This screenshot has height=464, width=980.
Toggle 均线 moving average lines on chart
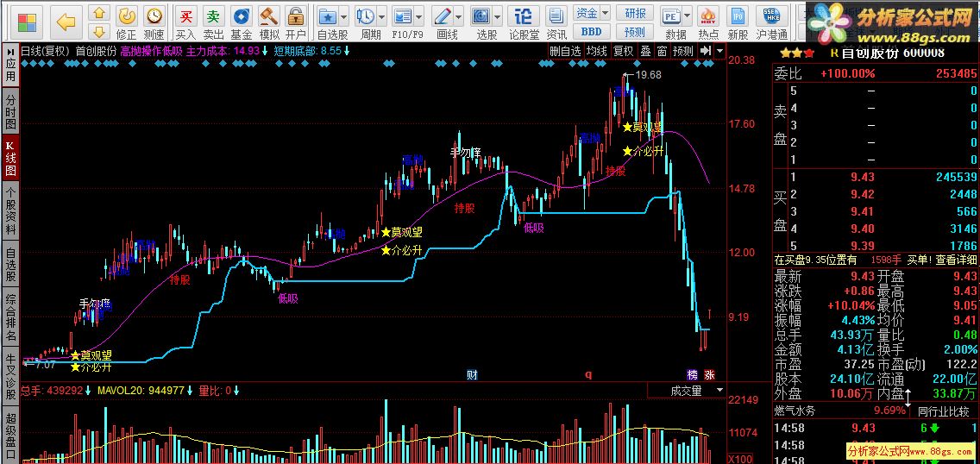click(596, 51)
